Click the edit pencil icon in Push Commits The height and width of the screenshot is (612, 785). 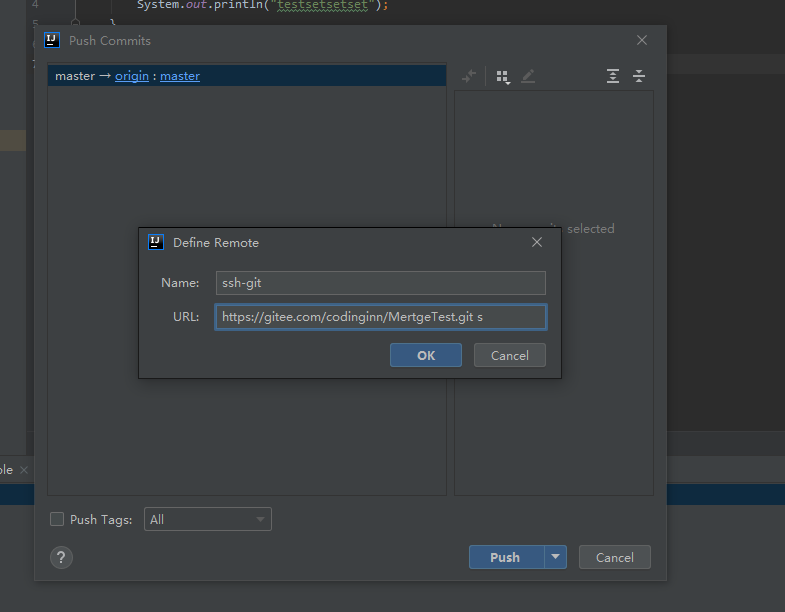click(528, 76)
